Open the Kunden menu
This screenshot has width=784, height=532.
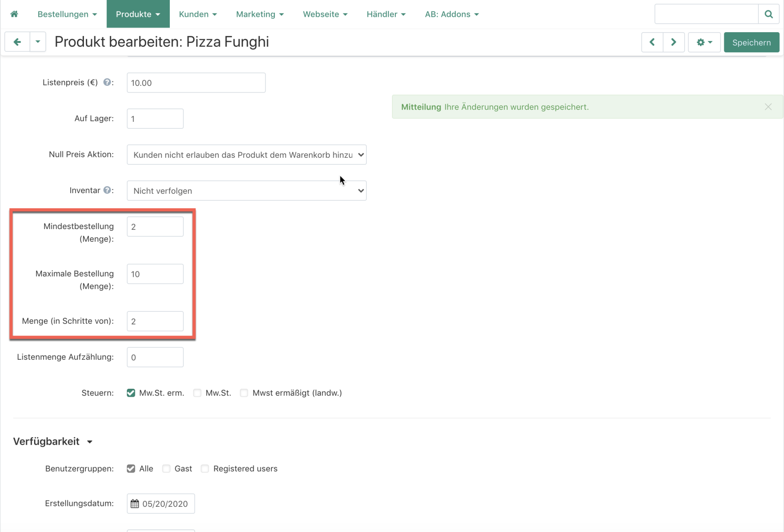pos(198,14)
